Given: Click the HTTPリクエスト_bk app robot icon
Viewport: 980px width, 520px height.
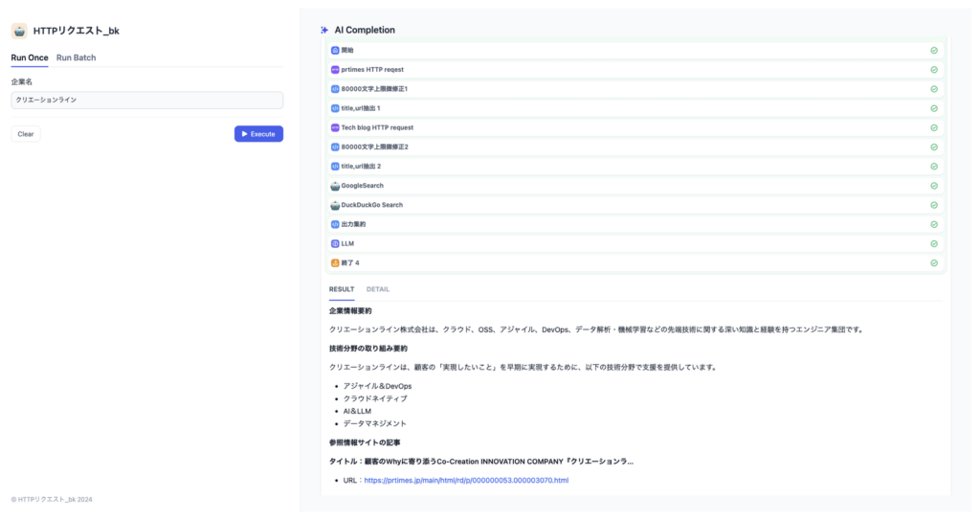Looking at the screenshot, I should (19, 31).
